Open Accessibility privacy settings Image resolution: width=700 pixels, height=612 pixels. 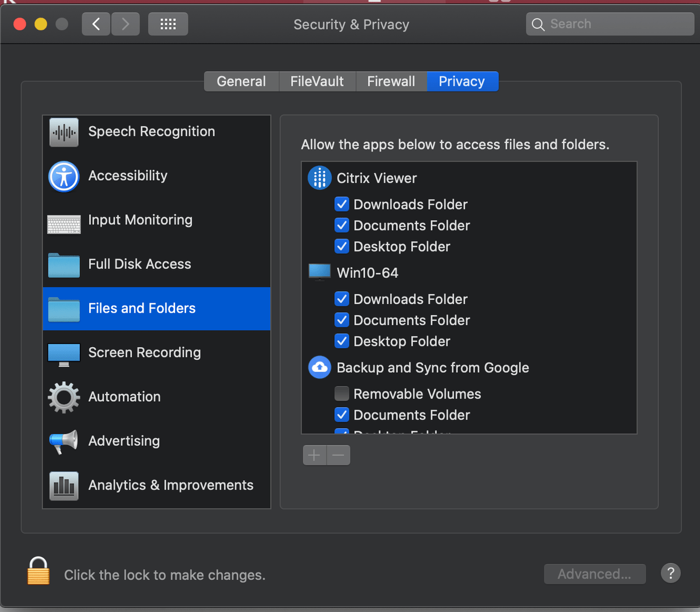pos(128,176)
